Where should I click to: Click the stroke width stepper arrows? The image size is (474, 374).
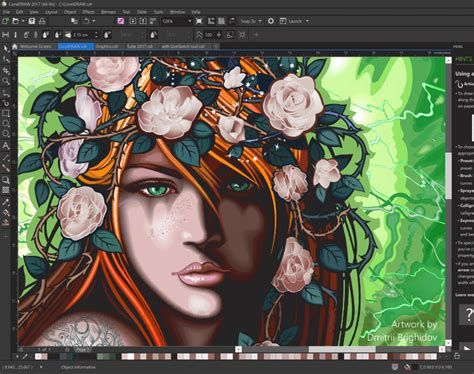tap(96, 35)
